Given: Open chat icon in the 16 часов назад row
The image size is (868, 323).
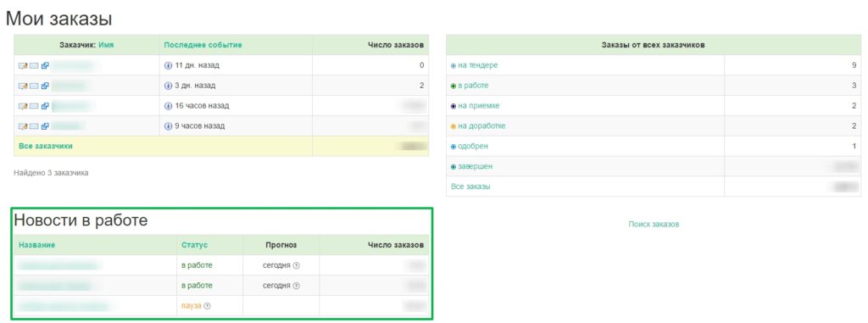Looking at the screenshot, I should pos(23,106).
